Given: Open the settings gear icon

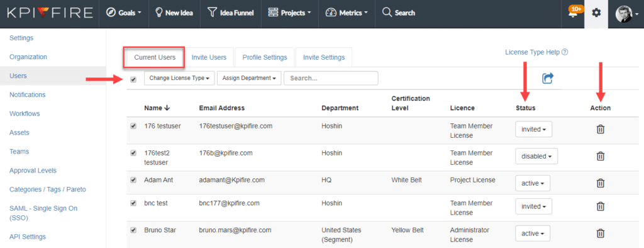Looking at the screenshot, I should pos(596,13).
